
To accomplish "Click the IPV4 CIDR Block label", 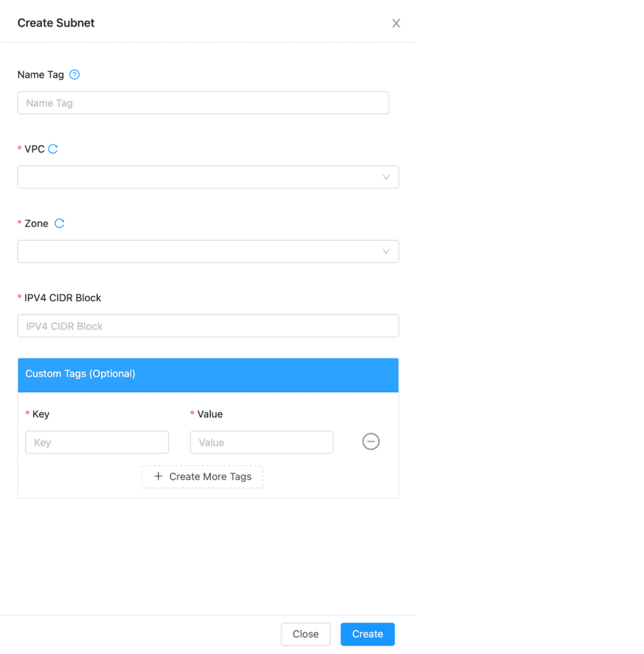I will coord(63,298).
